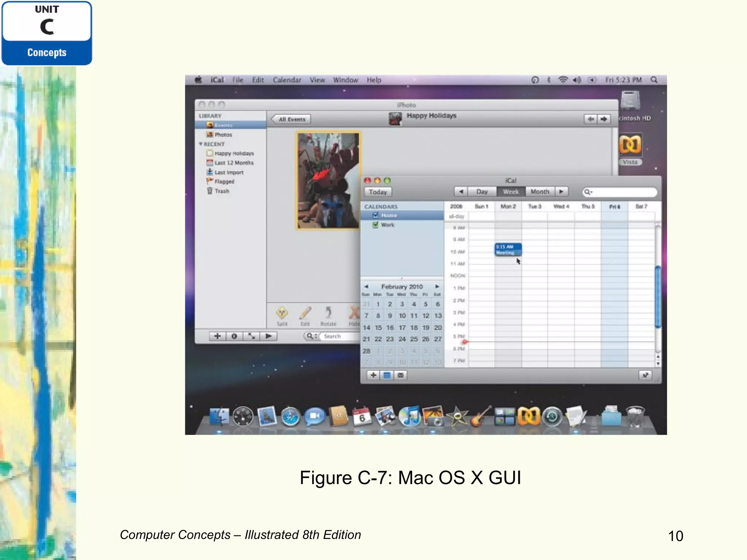
Task: Launch iTunes from the dock
Action: [x=410, y=416]
